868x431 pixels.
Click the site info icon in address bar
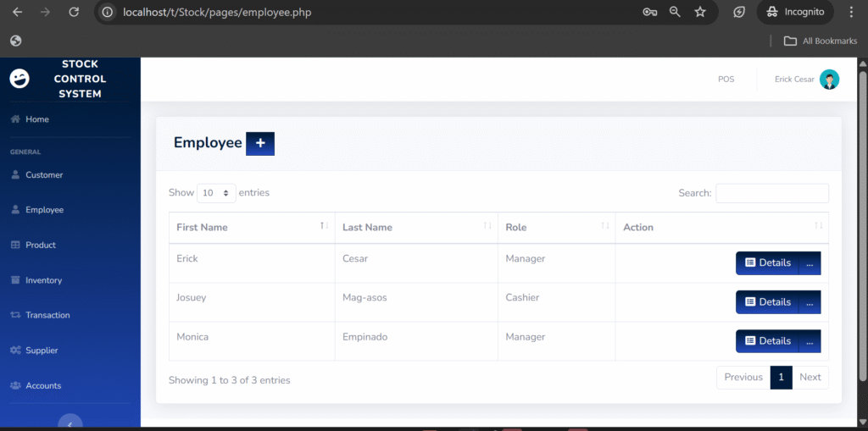coord(108,12)
